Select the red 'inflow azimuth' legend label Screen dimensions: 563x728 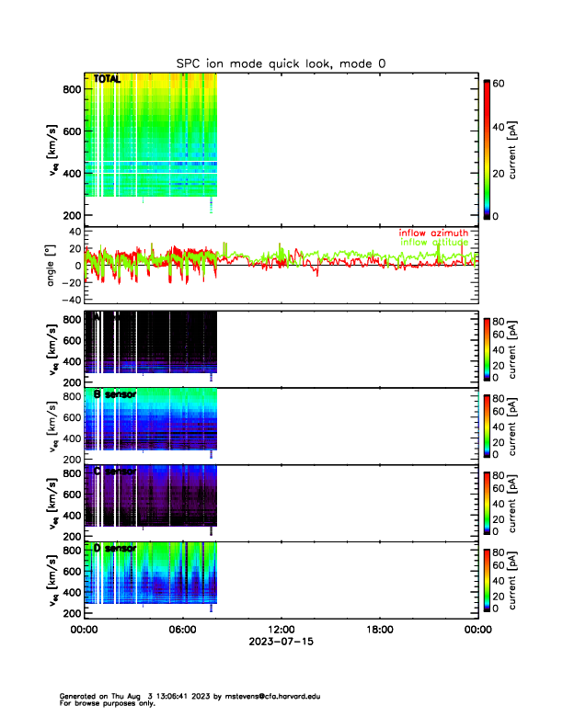(433, 233)
